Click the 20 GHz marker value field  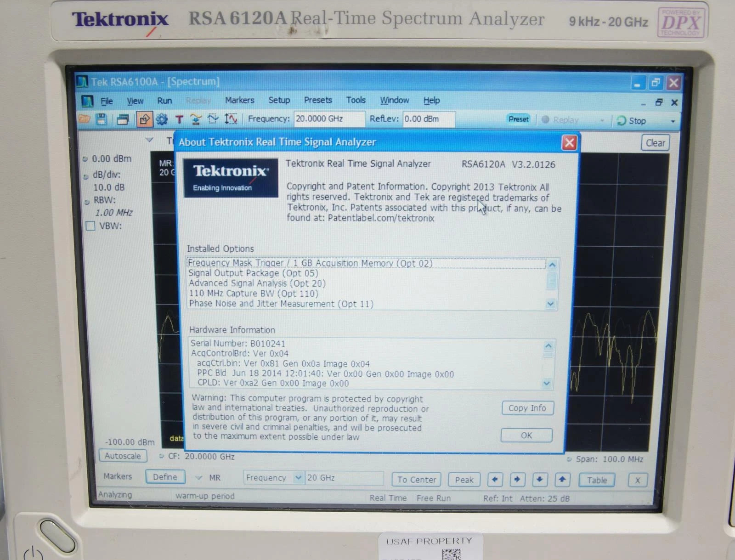tap(345, 478)
